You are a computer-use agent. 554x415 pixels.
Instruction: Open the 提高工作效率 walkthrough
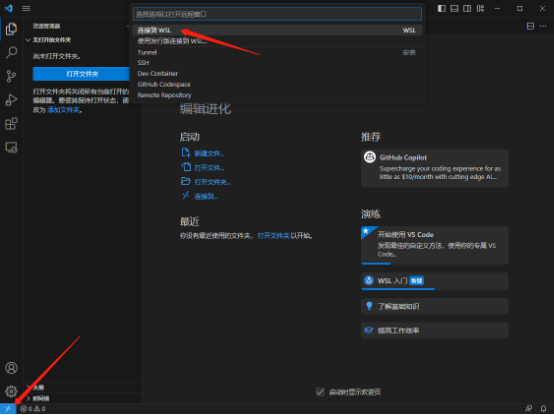tap(435, 330)
